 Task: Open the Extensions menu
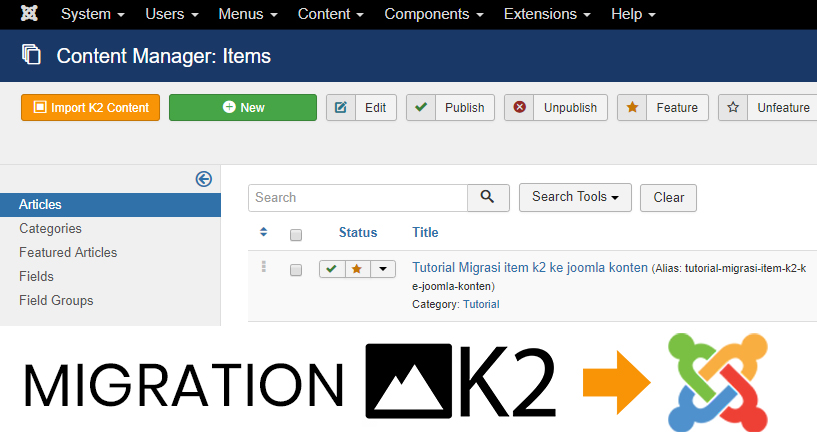(547, 14)
